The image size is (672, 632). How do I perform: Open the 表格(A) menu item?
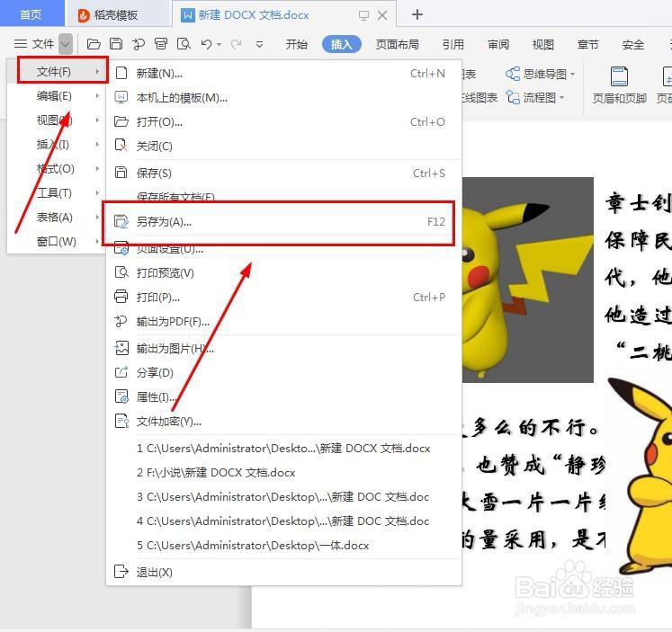(x=57, y=218)
